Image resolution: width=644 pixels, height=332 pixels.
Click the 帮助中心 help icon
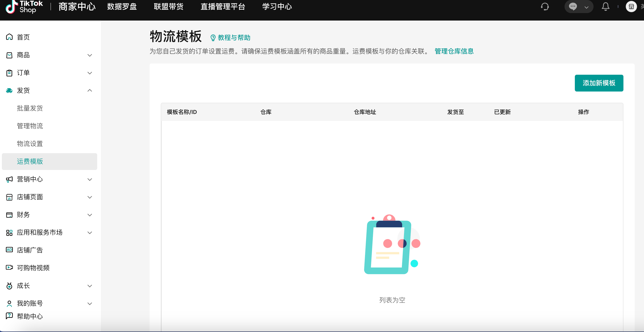(x=9, y=316)
